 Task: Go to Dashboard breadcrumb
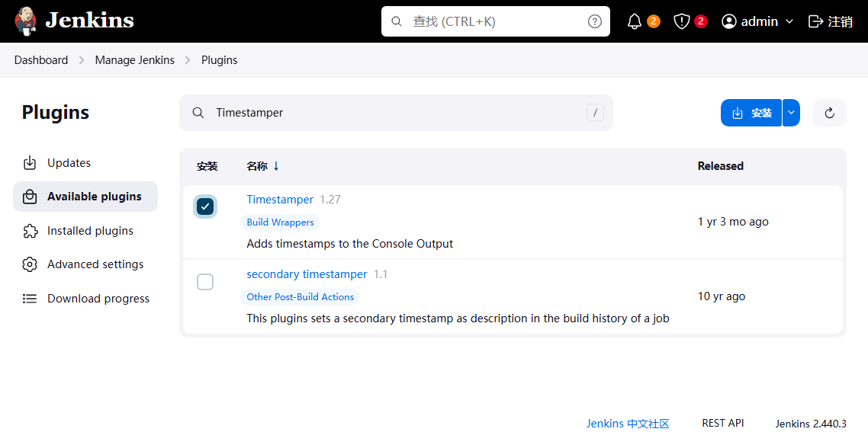(x=41, y=60)
